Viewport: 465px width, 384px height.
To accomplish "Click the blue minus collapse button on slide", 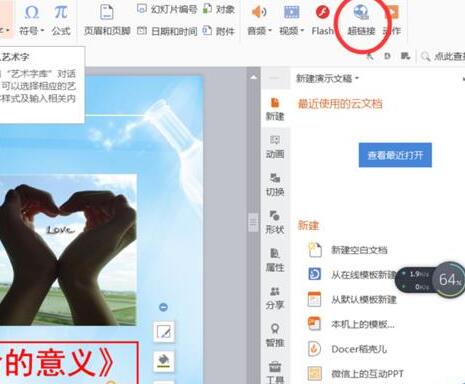I will [163, 307].
